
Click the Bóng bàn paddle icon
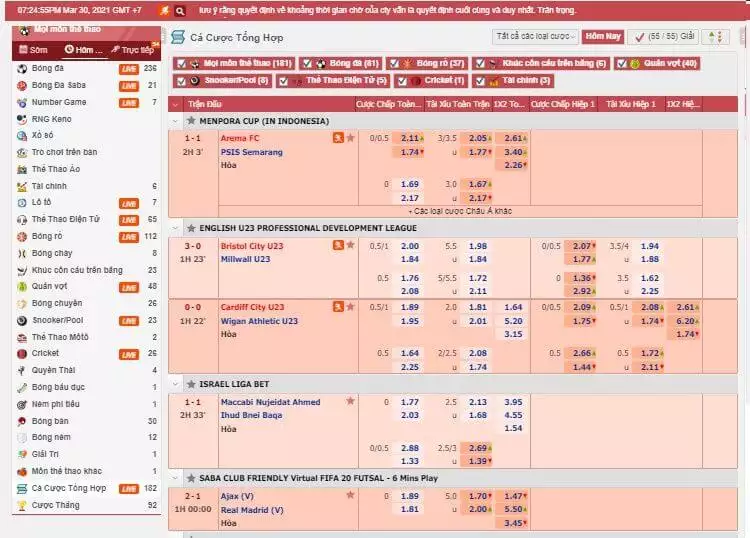[x=22, y=421]
